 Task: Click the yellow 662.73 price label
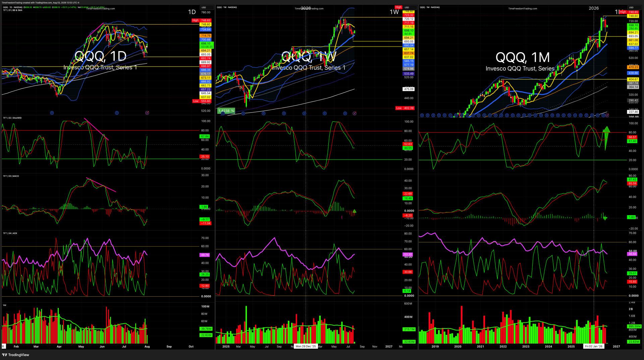point(206,85)
